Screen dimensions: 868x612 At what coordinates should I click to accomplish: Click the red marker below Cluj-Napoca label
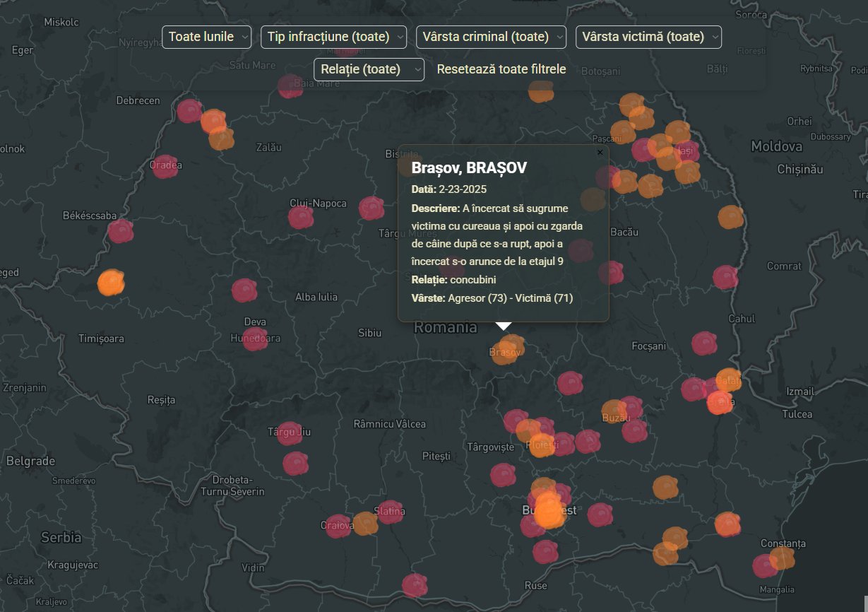click(301, 217)
